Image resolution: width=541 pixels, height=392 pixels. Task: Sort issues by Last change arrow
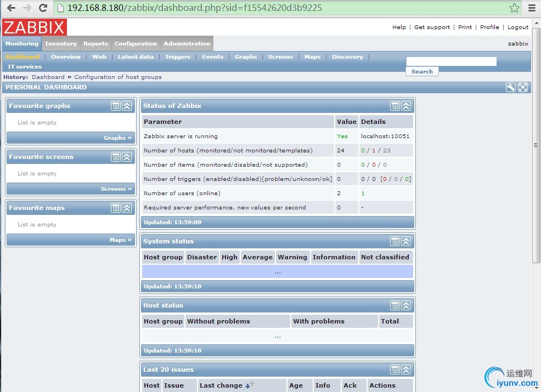250,385
